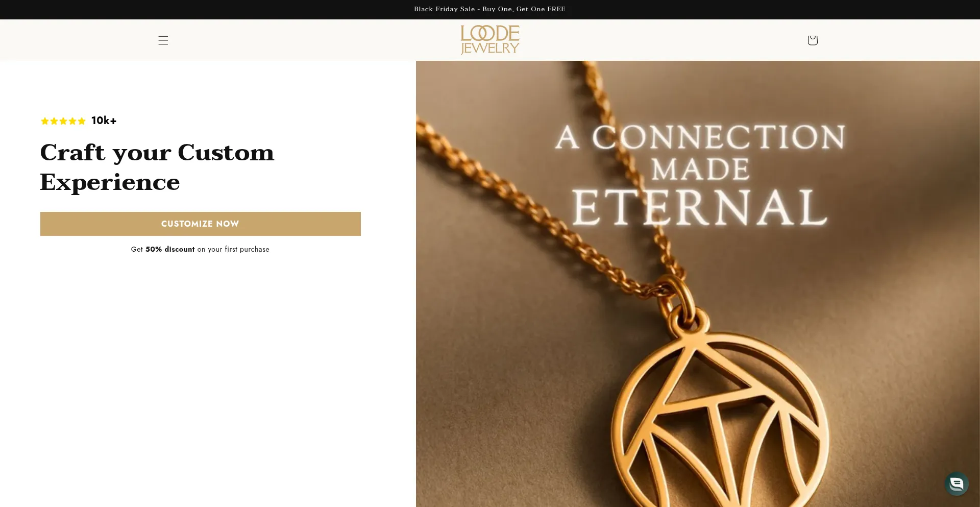Screen dimensions: 980x507
Task: Click the Loode Jewelry logo
Action: [x=490, y=40]
